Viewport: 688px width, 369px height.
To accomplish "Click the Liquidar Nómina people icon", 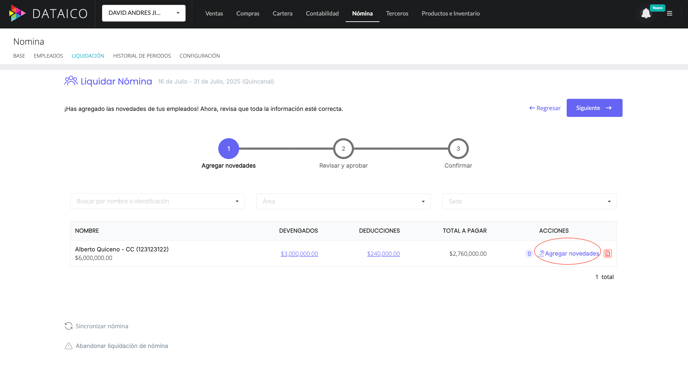I will (x=71, y=81).
